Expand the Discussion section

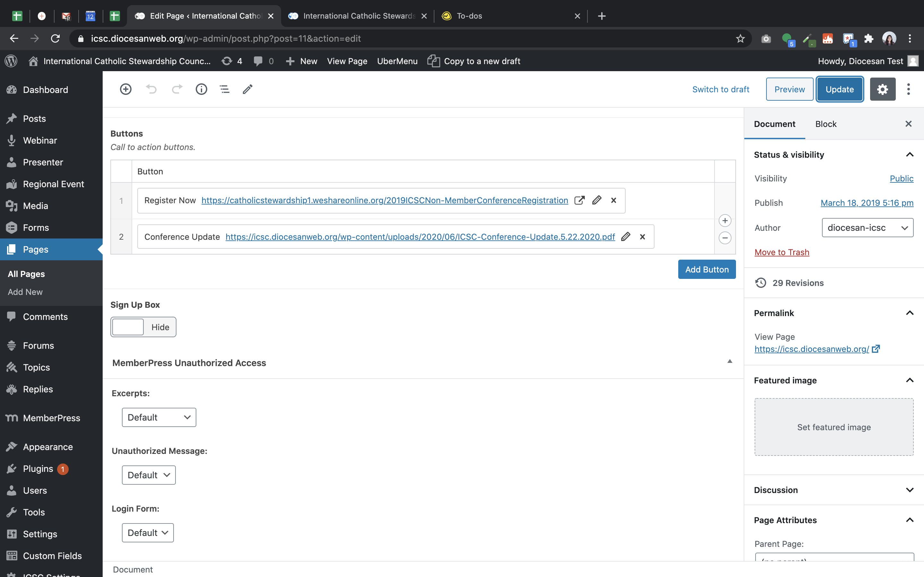(910, 489)
